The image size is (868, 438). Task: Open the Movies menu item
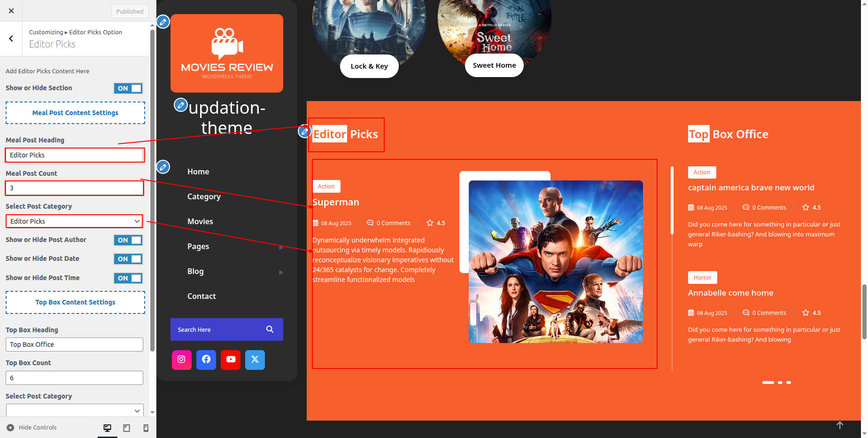(x=200, y=221)
